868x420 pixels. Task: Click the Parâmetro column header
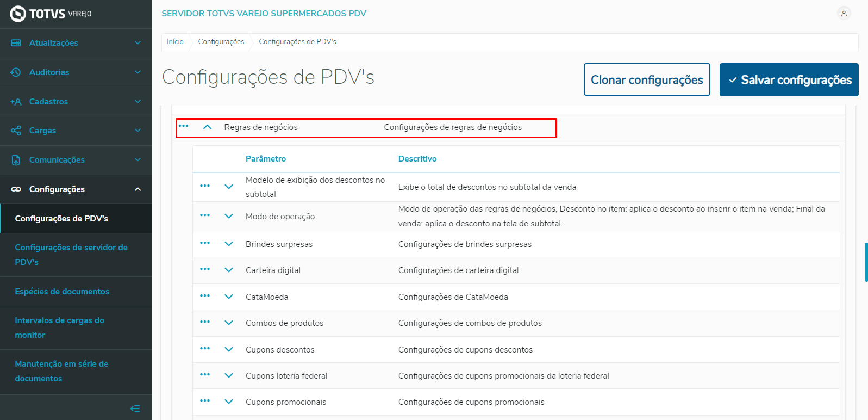[266, 159]
